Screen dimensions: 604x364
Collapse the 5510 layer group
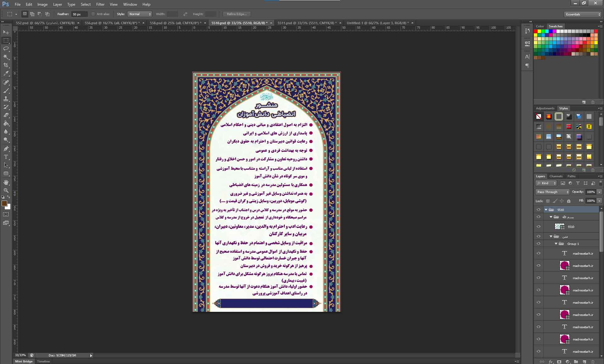click(x=546, y=210)
